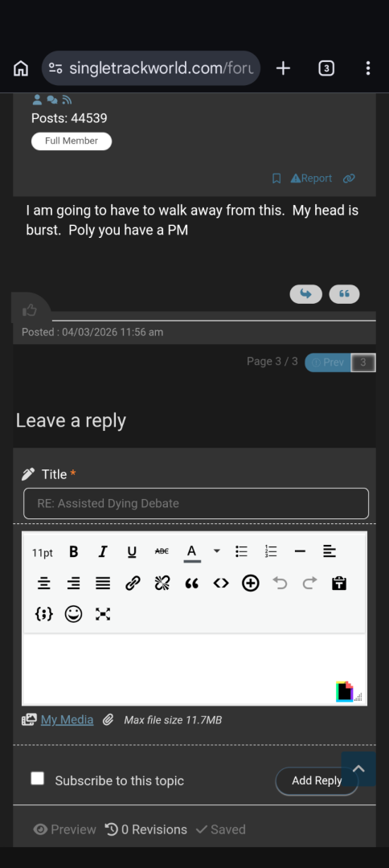Open the browser tab switcher
The width and height of the screenshot is (389, 868).
coord(326,68)
